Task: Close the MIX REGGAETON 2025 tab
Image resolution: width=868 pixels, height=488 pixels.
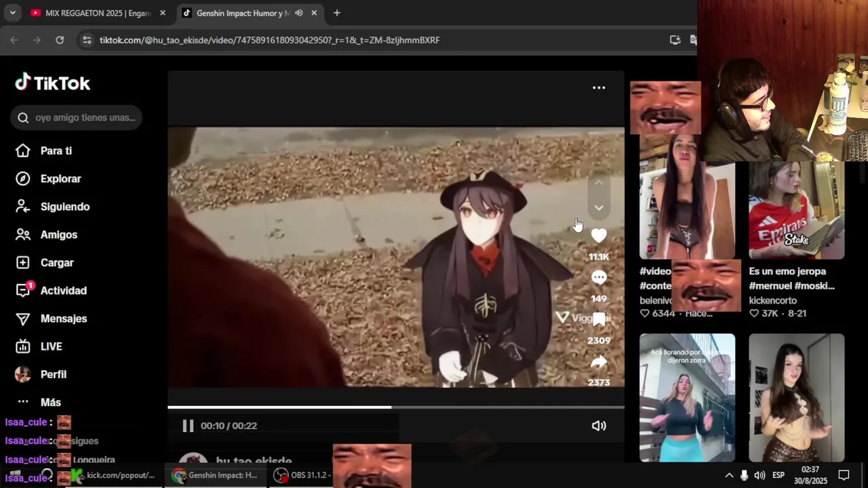Action: [x=162, y=13]
